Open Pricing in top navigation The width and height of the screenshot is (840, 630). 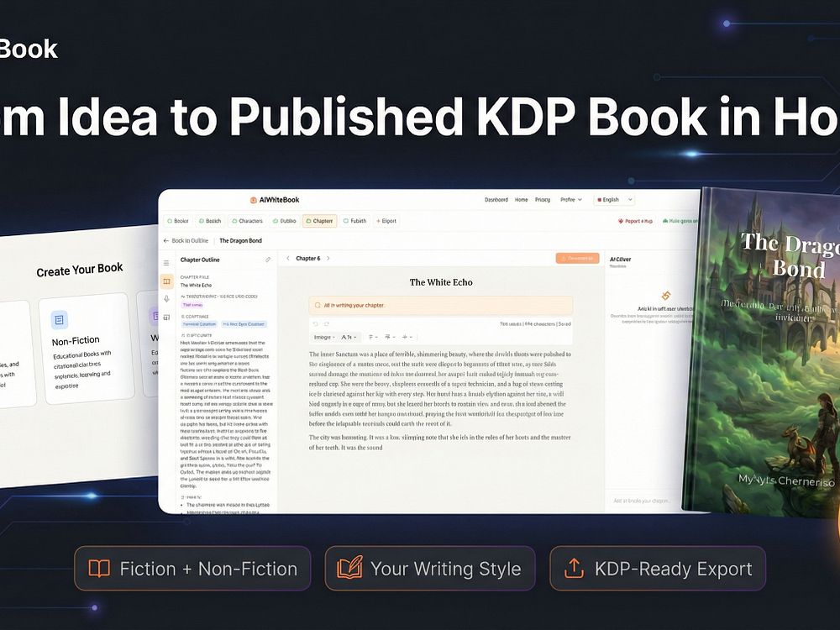(x=542, y=200)
